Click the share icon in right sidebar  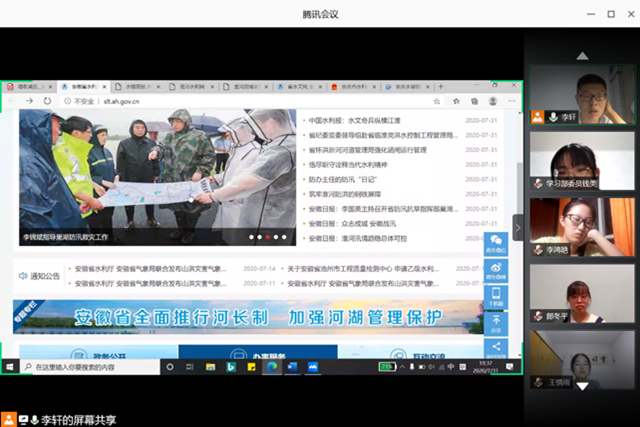497,347
